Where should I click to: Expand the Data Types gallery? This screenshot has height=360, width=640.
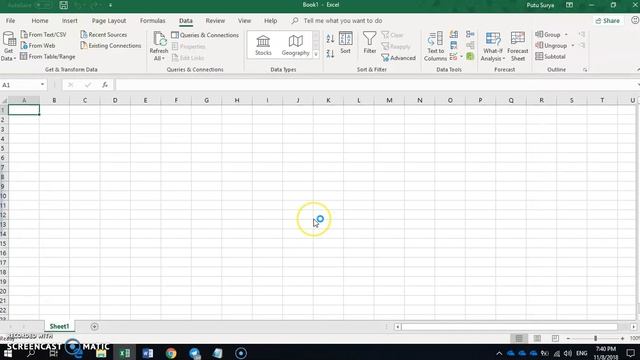316,54
